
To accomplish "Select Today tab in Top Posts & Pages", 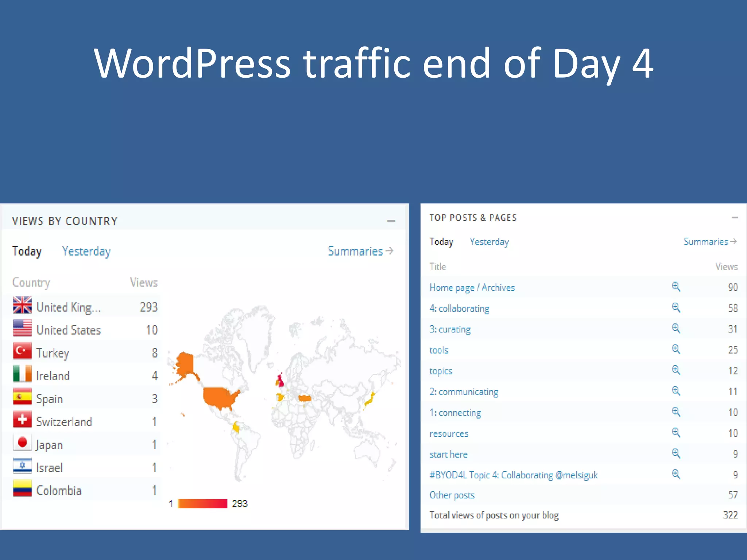I will [x=441, y=242].
